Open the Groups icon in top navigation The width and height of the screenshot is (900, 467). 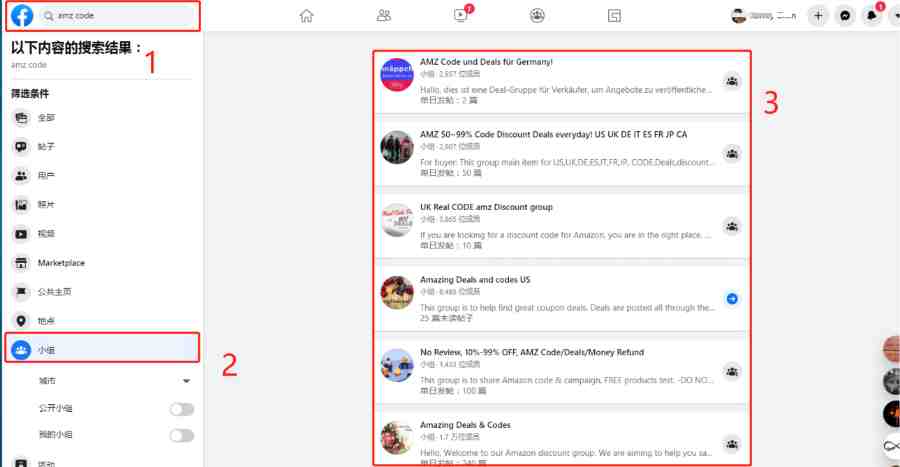(537, 16)
